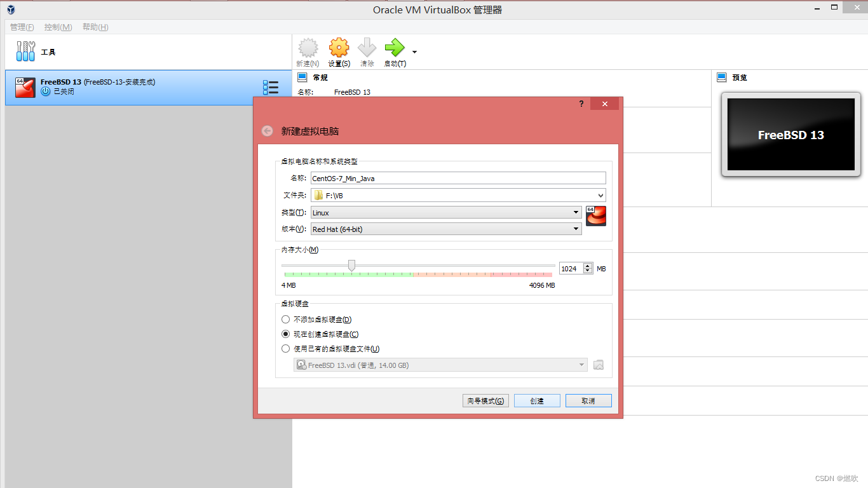868x488 pixels.
Task: Open Settings (设置) gear icon
Action: (x=339, y=48)
